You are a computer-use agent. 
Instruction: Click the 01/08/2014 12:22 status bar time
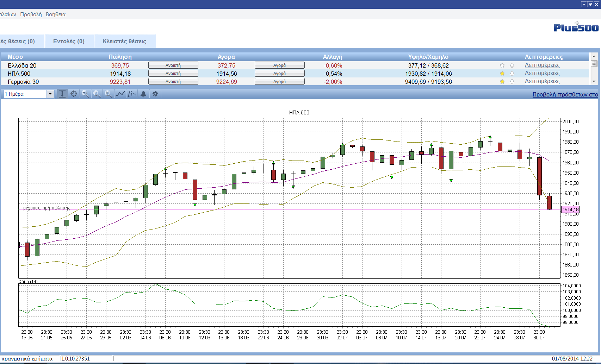pos(572,359)
